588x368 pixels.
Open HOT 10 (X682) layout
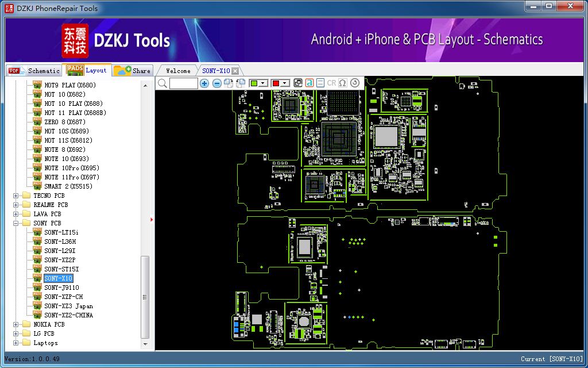click(x=65, y=94)
